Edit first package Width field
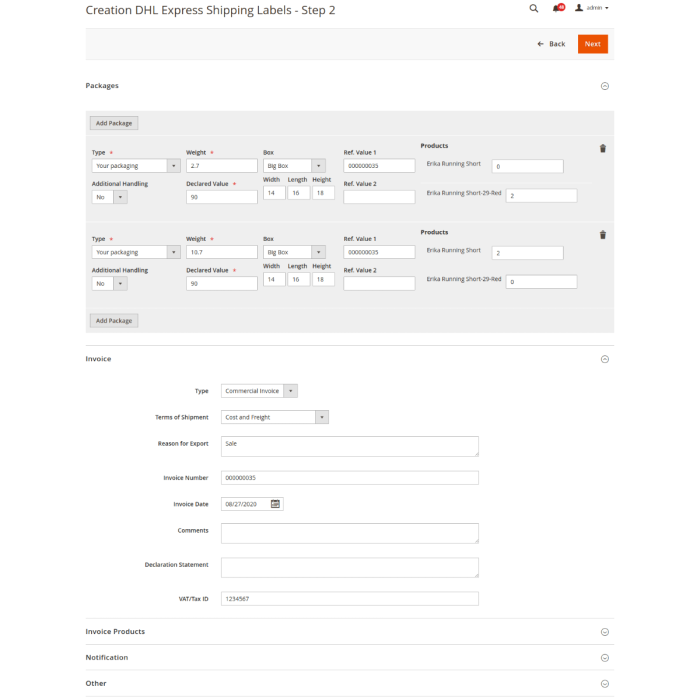 (274, 193)
